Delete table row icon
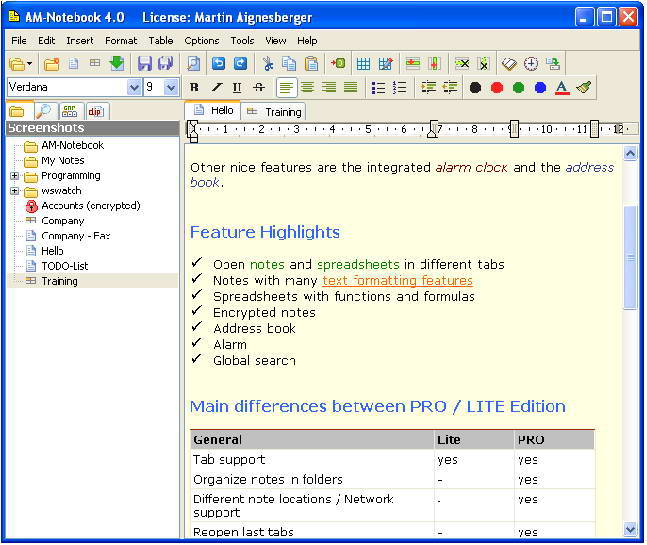The image size is (647, 545). coord(462,64)
